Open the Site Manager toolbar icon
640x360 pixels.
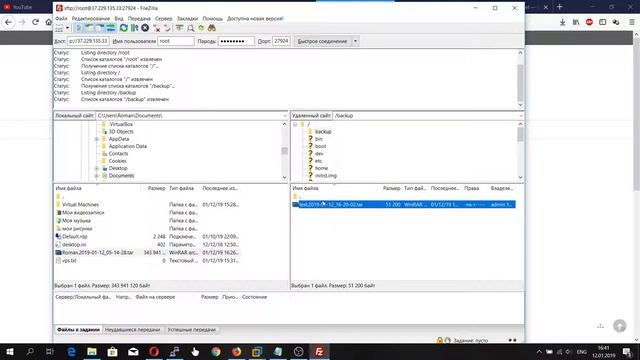(x=59, y=28)
